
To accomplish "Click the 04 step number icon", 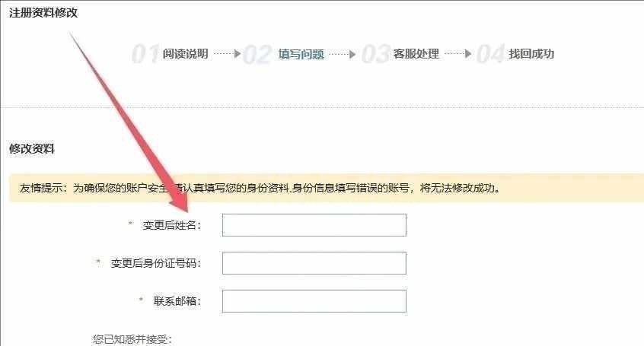I will coord(490,54).
